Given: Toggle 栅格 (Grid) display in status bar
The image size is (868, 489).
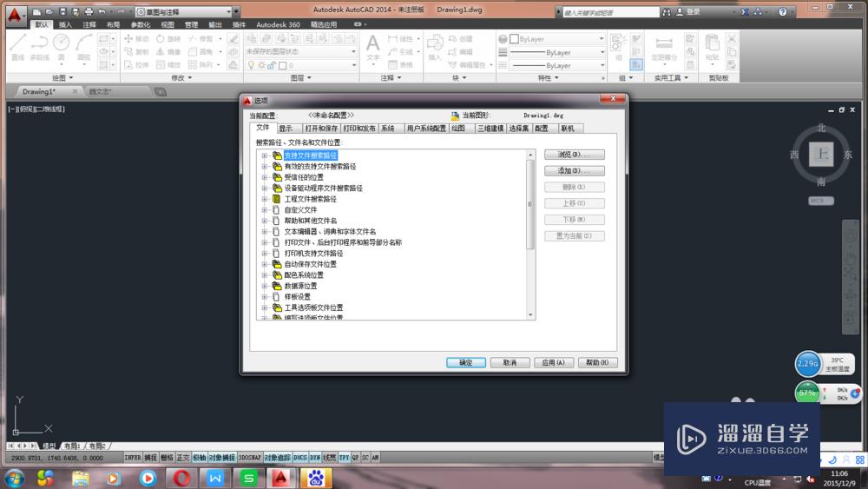Looking at the screenshot, I should 167,458.
